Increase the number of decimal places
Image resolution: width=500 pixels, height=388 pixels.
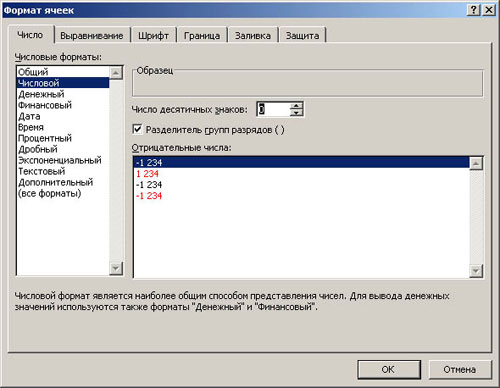pyautogui.click(x=296, y=106)
